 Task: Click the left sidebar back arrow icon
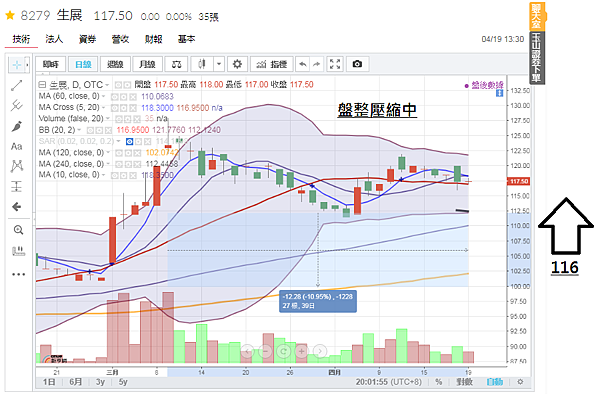pos(17,207)
